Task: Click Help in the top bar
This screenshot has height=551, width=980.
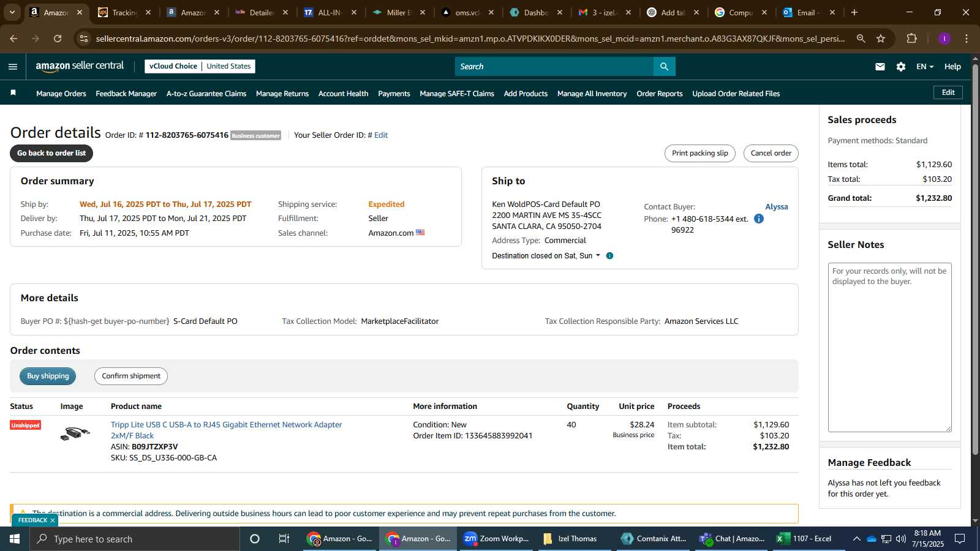Action: tap(952, 67)
